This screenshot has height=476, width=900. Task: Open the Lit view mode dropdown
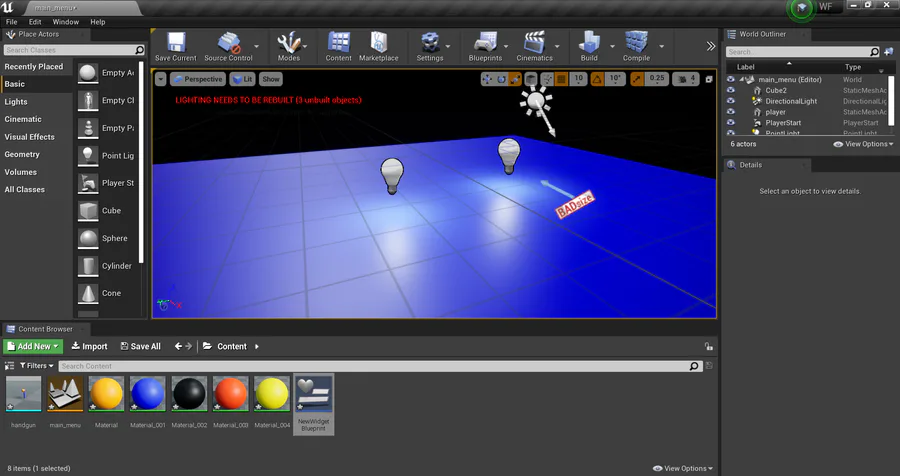point(242,79)
